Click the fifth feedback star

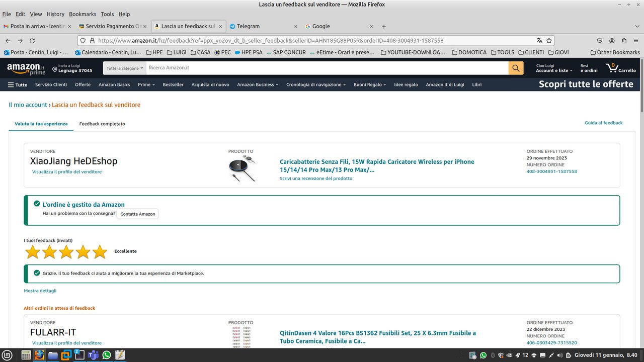point(100,252)
